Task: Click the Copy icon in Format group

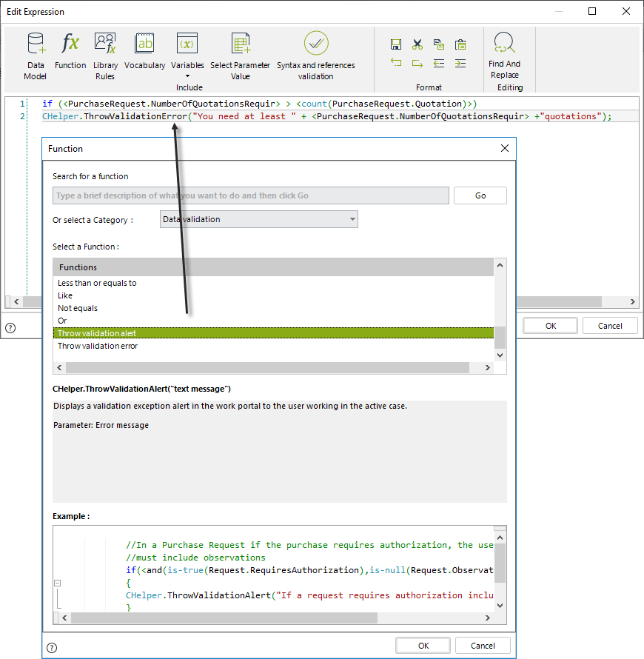Action: 438,44
